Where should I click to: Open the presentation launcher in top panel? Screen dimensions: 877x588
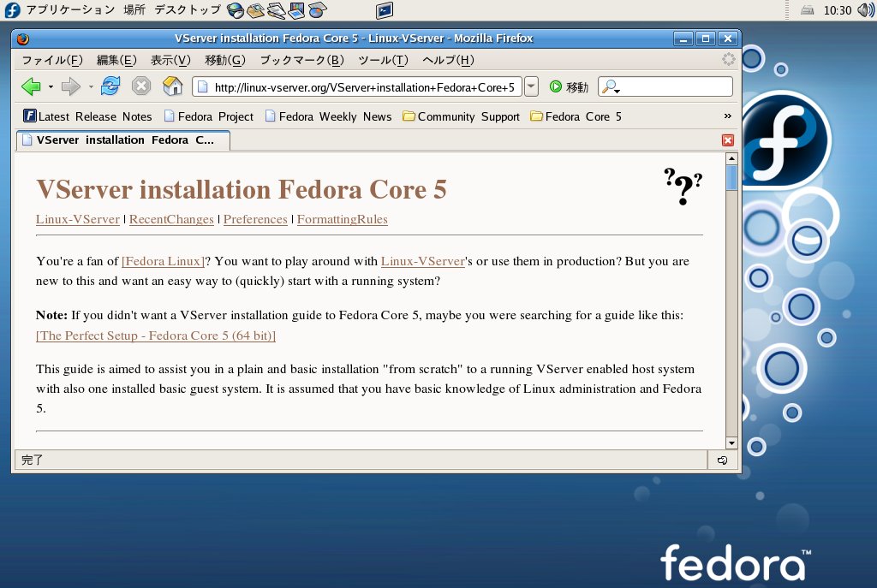296,10
